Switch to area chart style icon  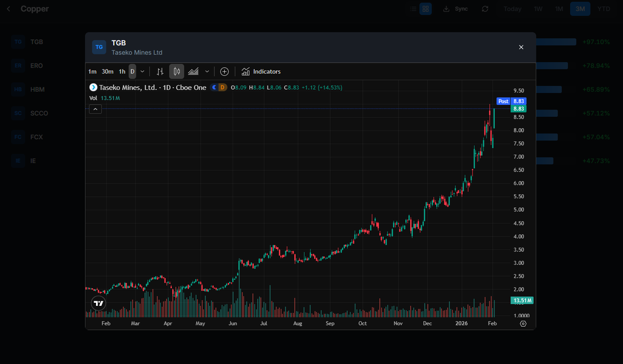point(193,72)
